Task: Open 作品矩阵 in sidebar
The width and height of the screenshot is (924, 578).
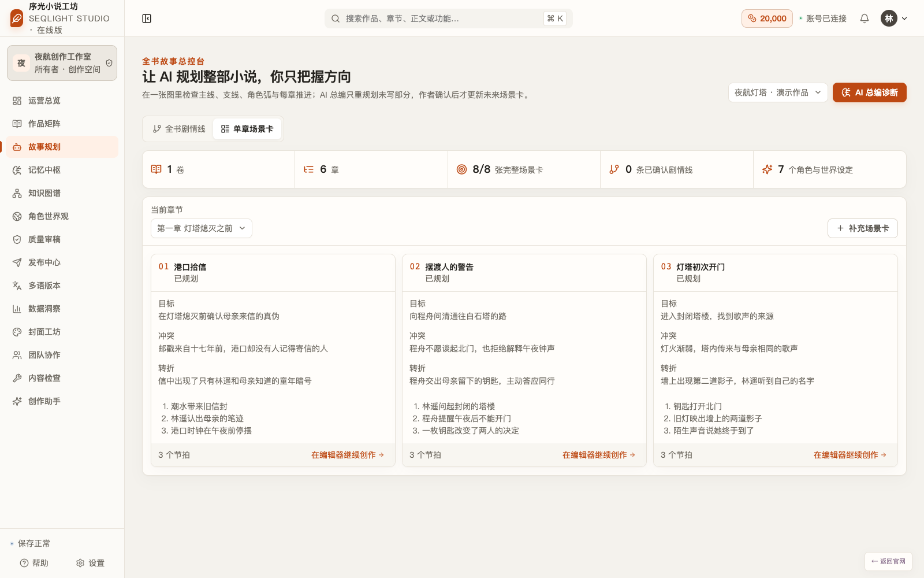Action: click(62, 124)
